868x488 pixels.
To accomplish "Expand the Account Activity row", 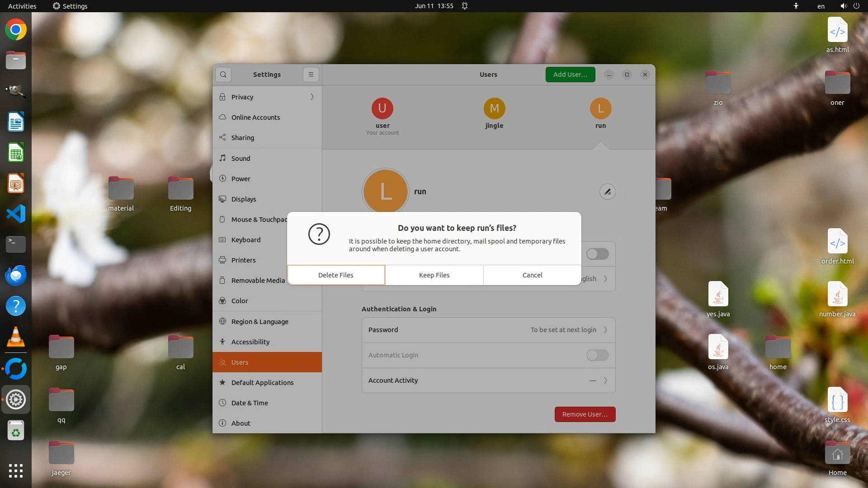I will coord(605,380).
